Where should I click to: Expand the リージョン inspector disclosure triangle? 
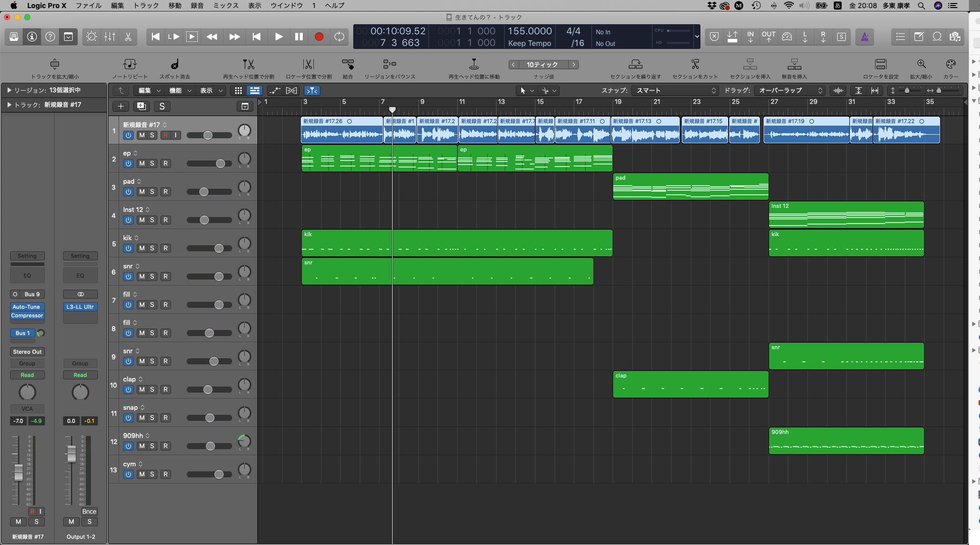pos(9,90)
